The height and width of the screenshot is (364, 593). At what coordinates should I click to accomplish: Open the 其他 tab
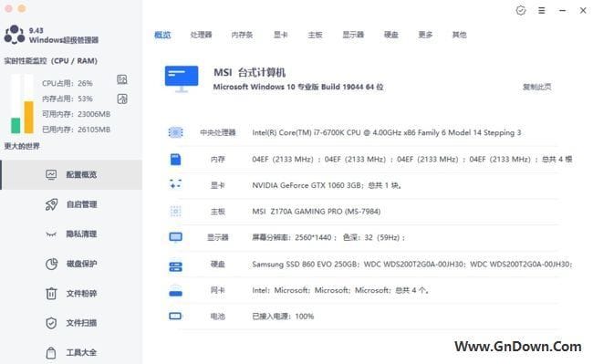pos(460,35)
